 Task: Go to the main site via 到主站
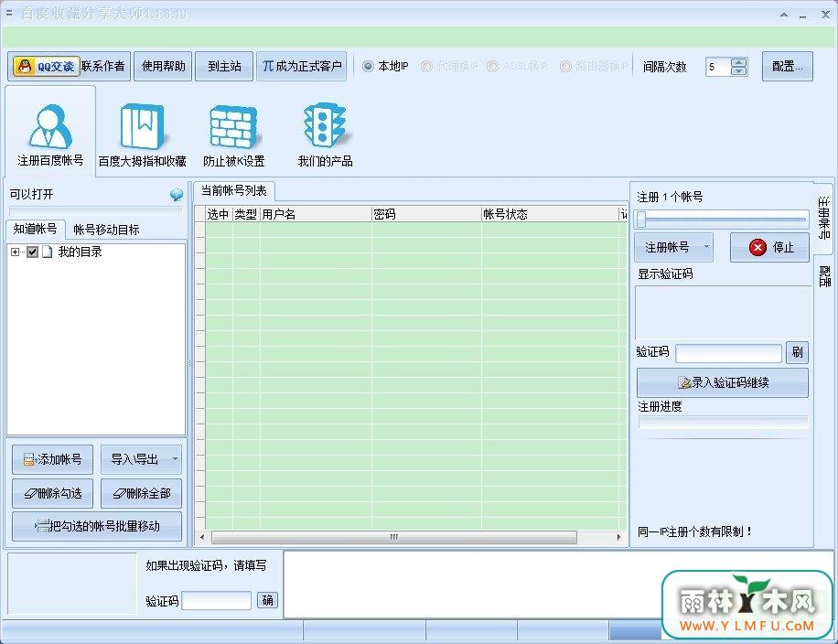pos(224,66)
